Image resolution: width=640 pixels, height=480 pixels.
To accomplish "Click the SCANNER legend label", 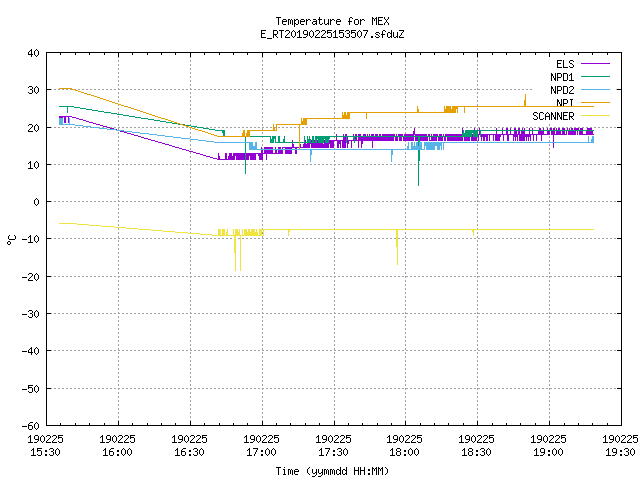I will (553, 116).
